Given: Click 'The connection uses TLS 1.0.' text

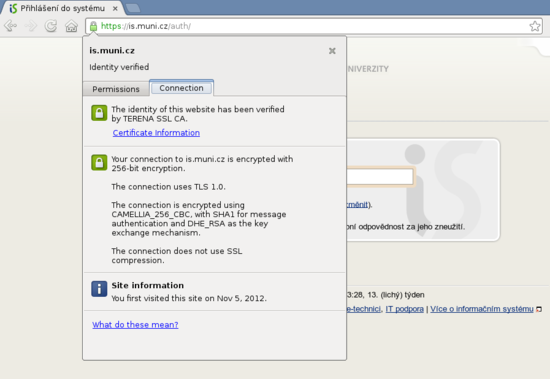Looking at the screenshot, I should pos(168,187).
